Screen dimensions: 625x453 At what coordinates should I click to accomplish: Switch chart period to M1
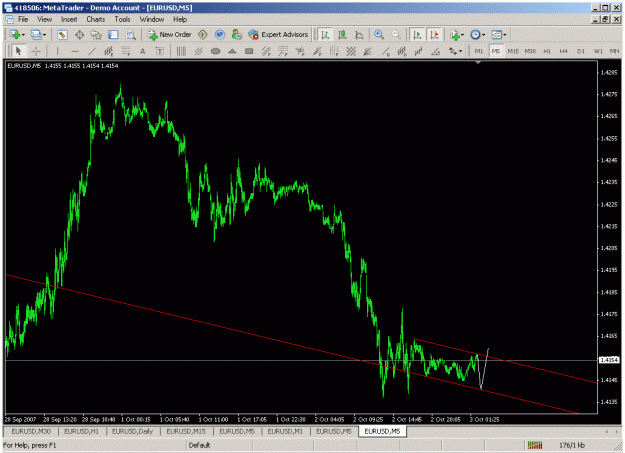coord(479,51)
